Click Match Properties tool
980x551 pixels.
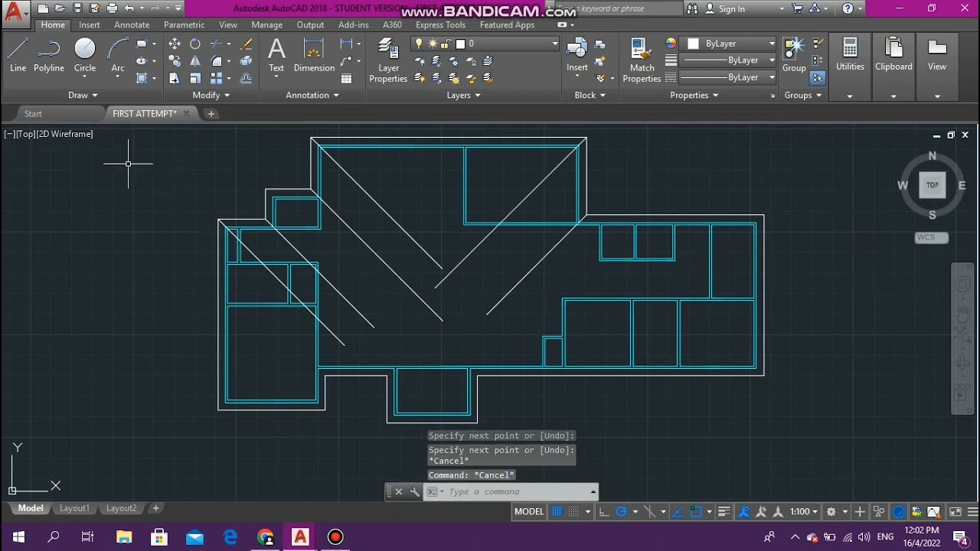(x=642, y=60)
